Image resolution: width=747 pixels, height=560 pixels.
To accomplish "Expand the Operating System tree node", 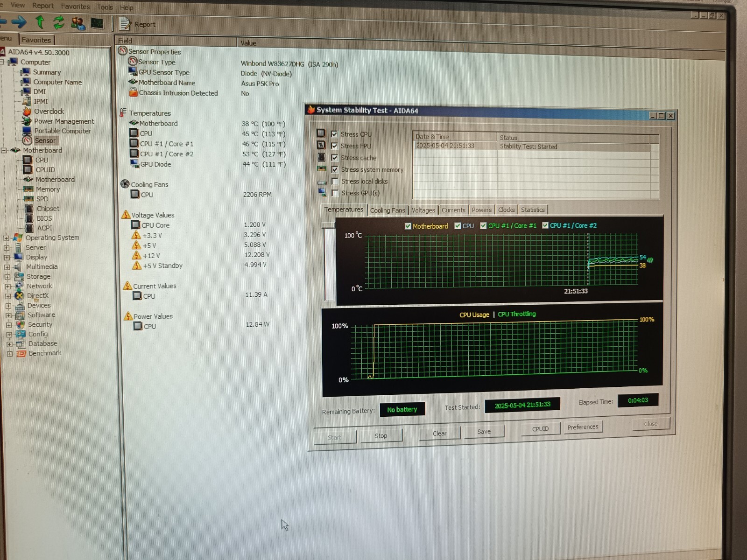I will point(7,238).
